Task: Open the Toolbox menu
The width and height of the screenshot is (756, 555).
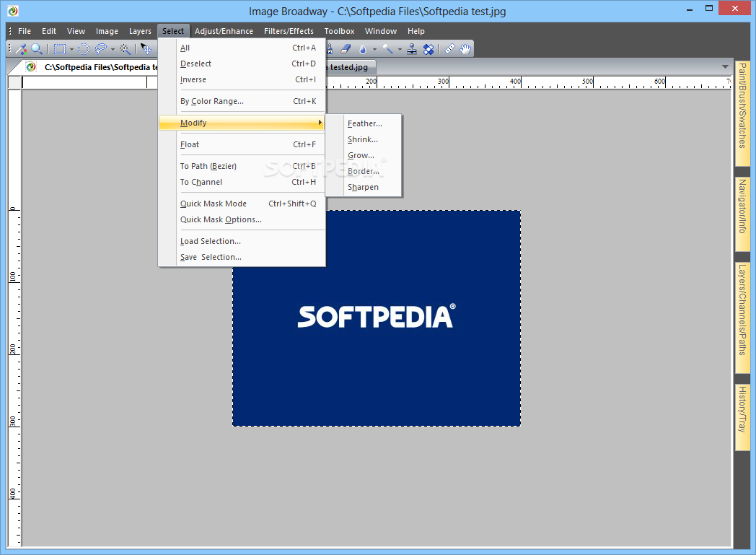Action: pos(339,31)
